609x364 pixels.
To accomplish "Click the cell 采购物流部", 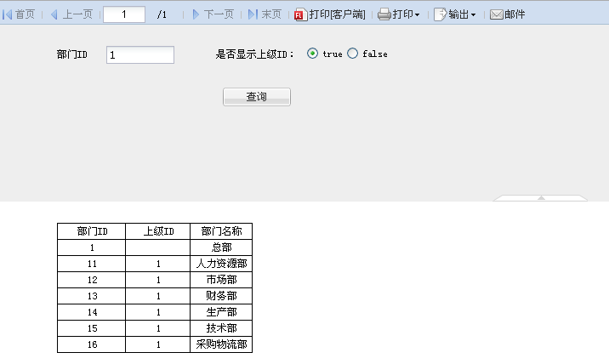I will (x=221, y=344).
